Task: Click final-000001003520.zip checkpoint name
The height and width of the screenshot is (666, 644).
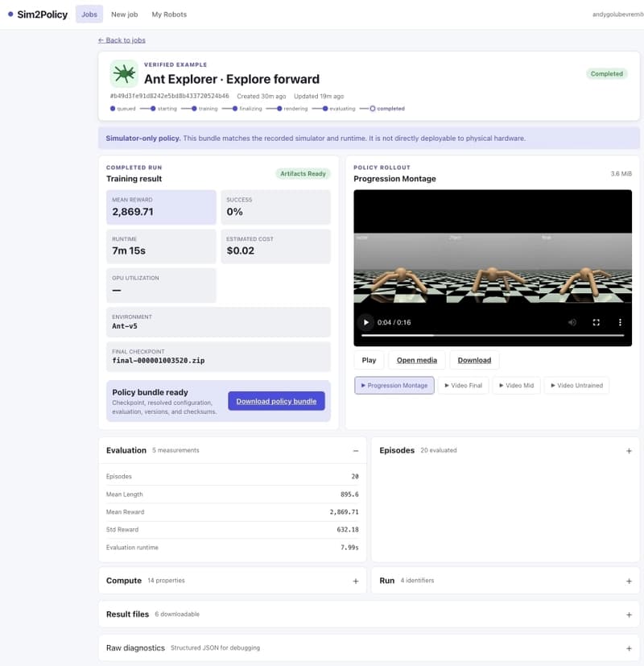Action: 159,361
